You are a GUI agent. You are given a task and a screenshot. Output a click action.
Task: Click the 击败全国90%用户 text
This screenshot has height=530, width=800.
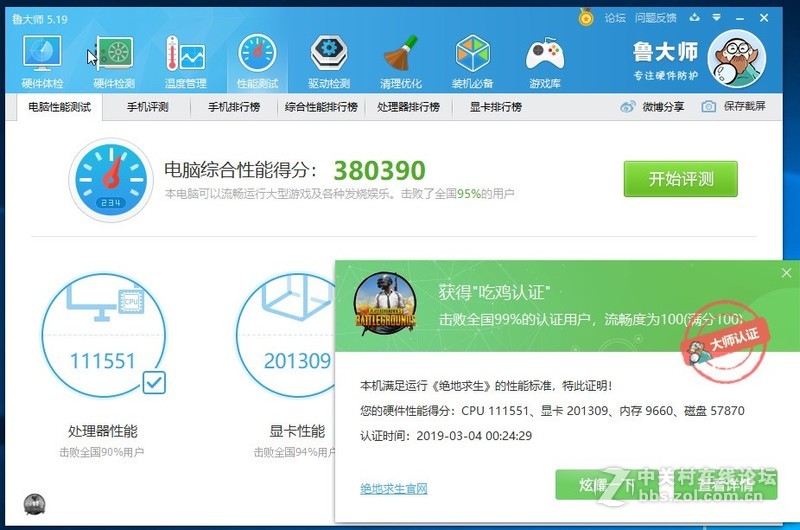tap(102, 452)
